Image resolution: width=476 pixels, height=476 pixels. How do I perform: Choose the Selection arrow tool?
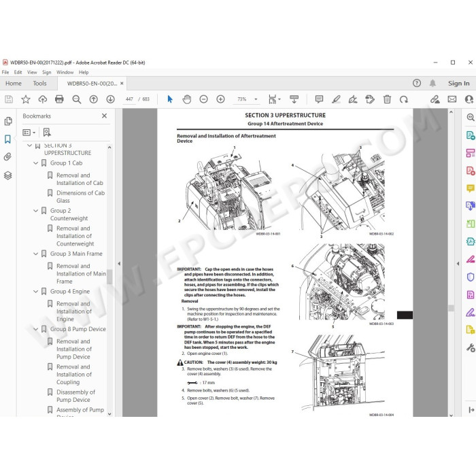(170, 99)
